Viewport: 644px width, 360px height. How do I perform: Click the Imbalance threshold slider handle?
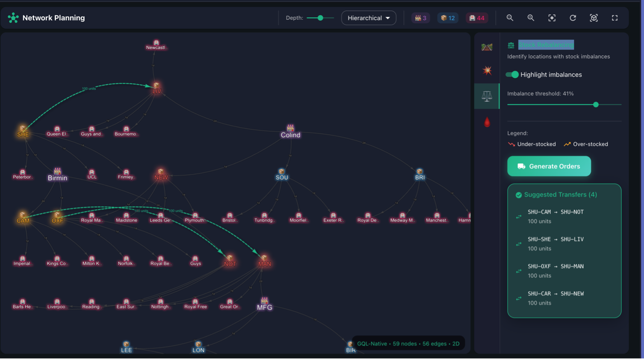pos(596,104)
